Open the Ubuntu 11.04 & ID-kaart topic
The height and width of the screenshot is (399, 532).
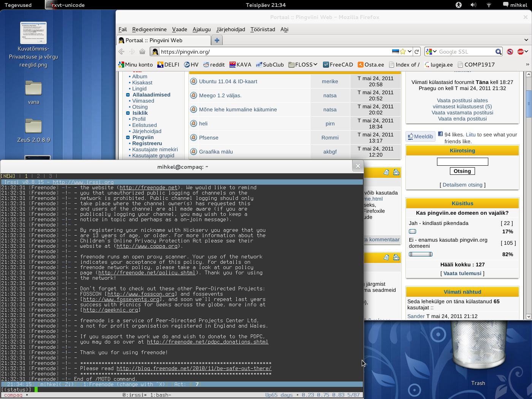point(228,81)
